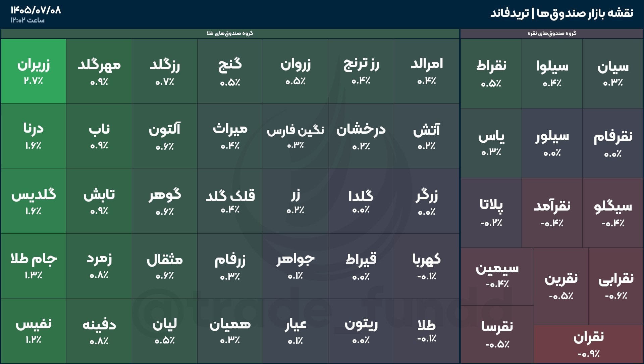Open the گوهر tile
The height and width of the screenshot is (364, 644).
165,201
